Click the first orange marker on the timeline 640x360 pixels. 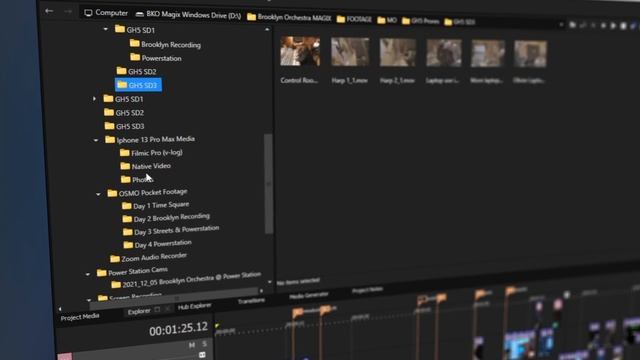(x=298, y=313)
